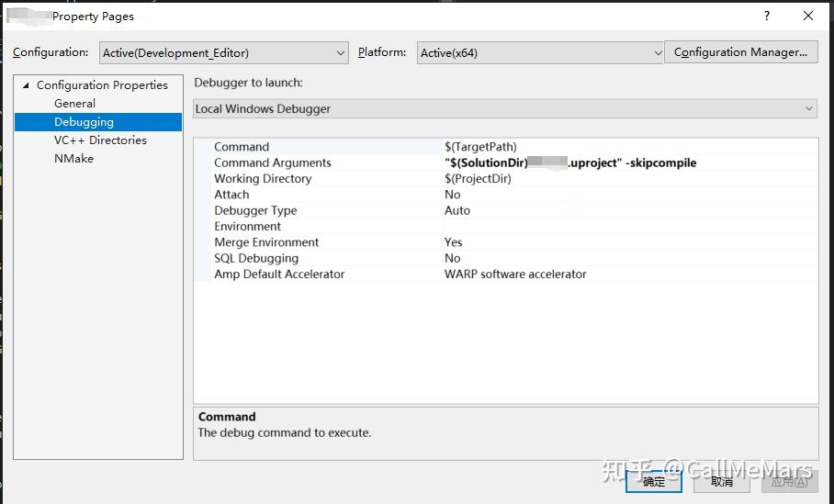
Task: Click the Environment property label
Action: coord(247,227)
